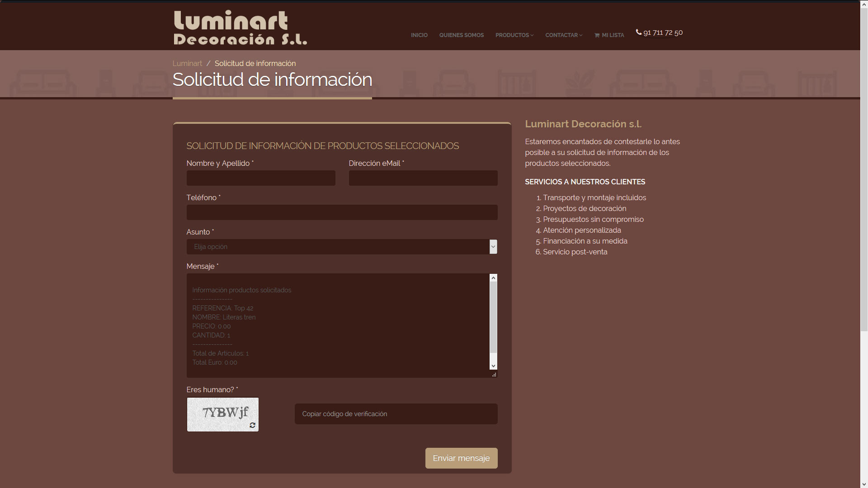Open the Asunto dropdown selector
Viewport: 868px width, 488px height.
[x=342, y=247]
